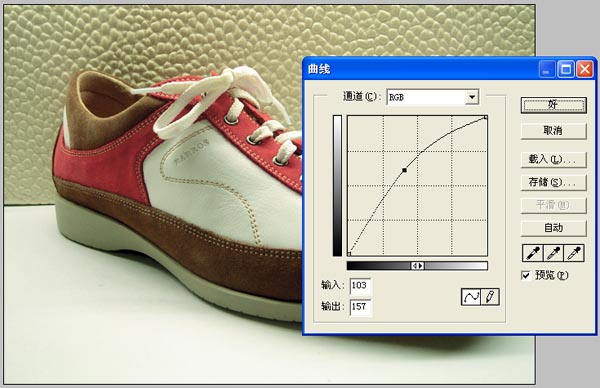Select the black point eyedropper
600x388 pixels.
coord(533,253)
